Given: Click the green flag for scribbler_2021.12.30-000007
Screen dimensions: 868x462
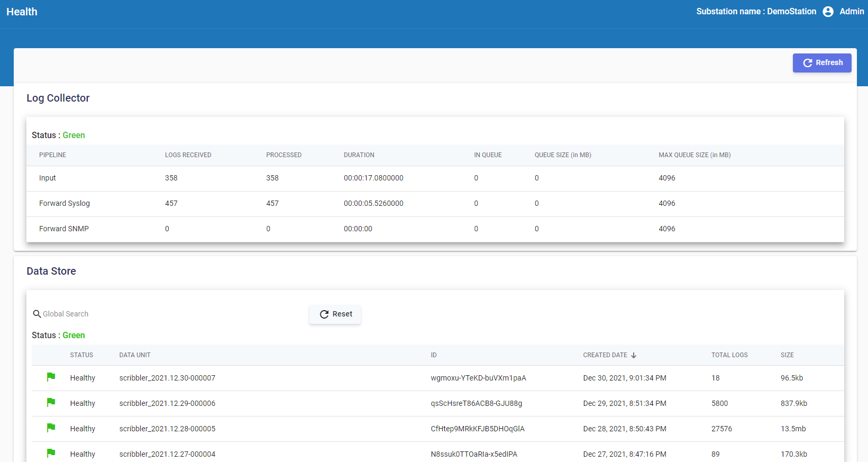Looking at the screenshot, I should point(51,377).
